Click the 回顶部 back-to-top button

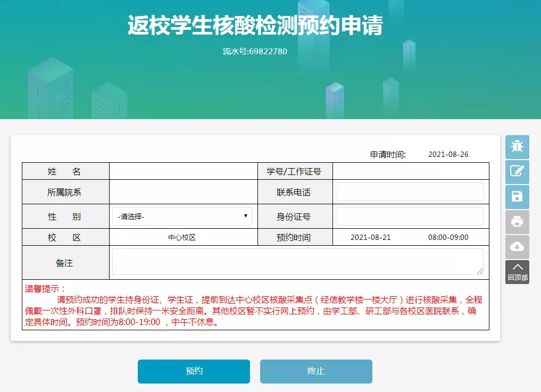517,272
